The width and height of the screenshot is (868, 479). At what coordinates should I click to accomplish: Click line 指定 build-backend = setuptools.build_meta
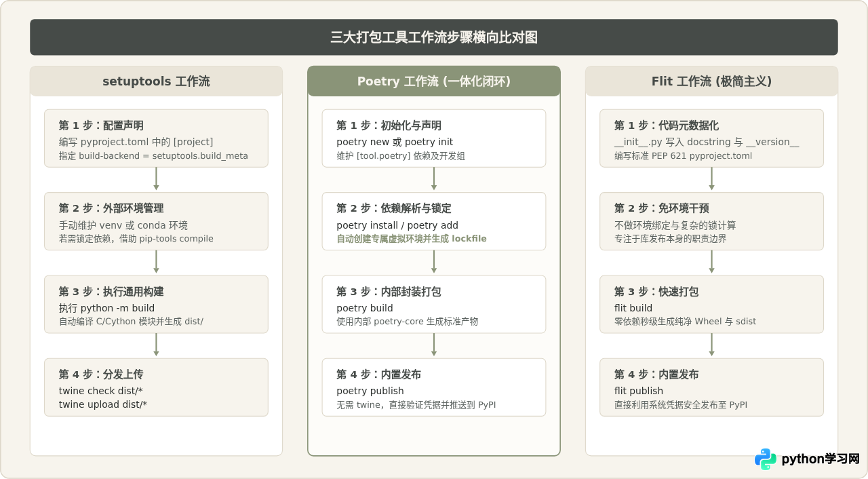click(153, 156)
